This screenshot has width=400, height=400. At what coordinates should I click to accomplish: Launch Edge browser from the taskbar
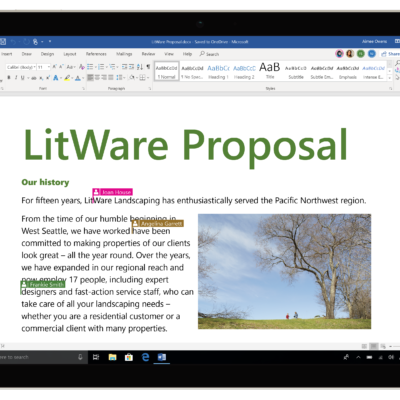click(x=145, y=357)
